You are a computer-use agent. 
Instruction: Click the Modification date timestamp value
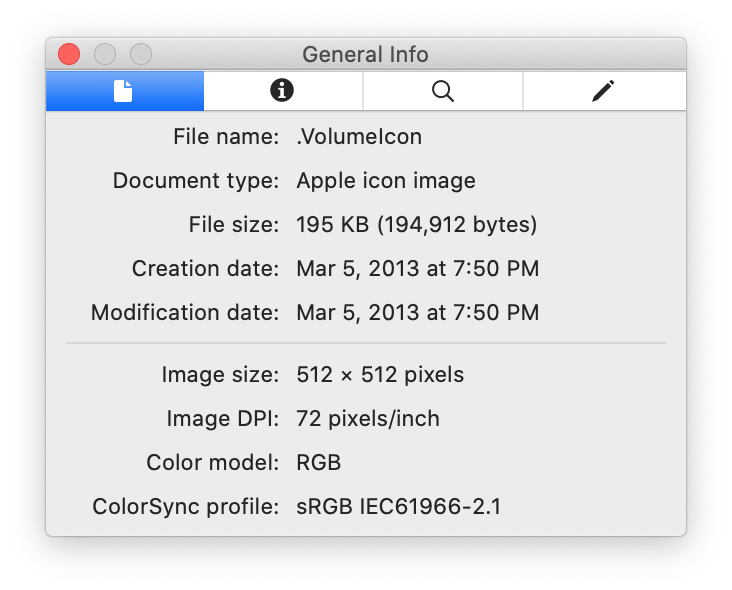pos(417,313)
